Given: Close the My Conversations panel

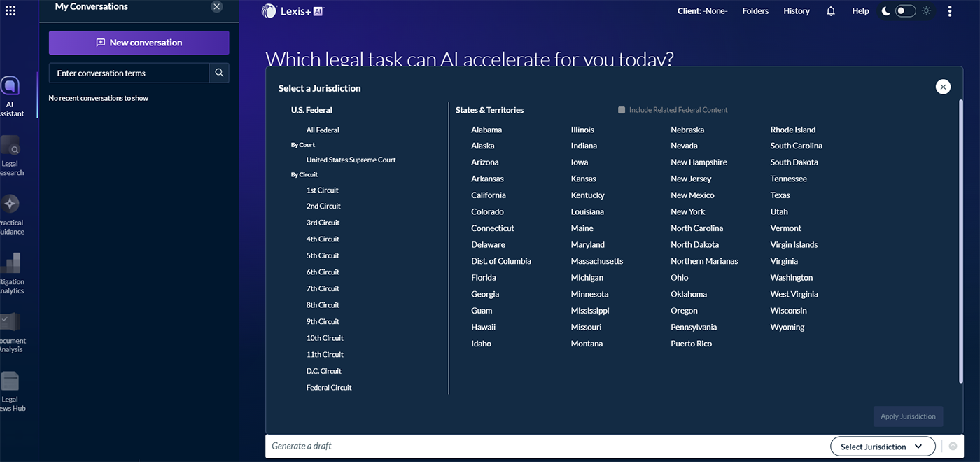Looking at the screenshot, I should tap(217, 6).
